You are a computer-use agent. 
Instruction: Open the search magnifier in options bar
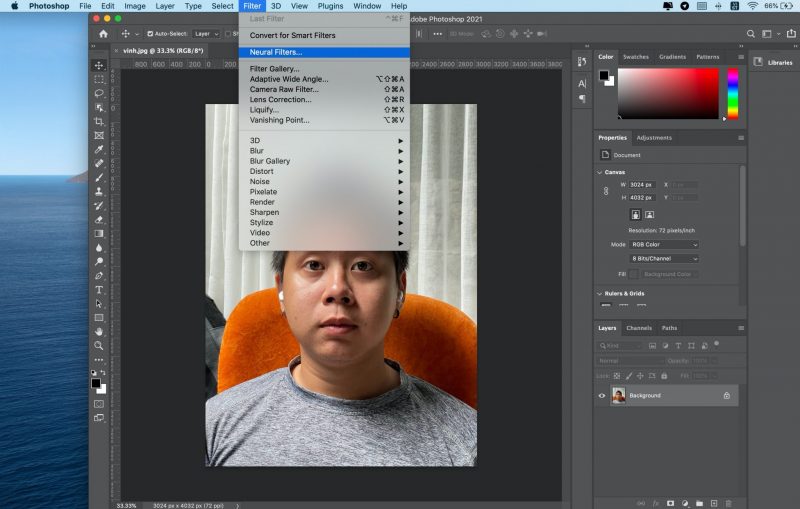[751, 34]
